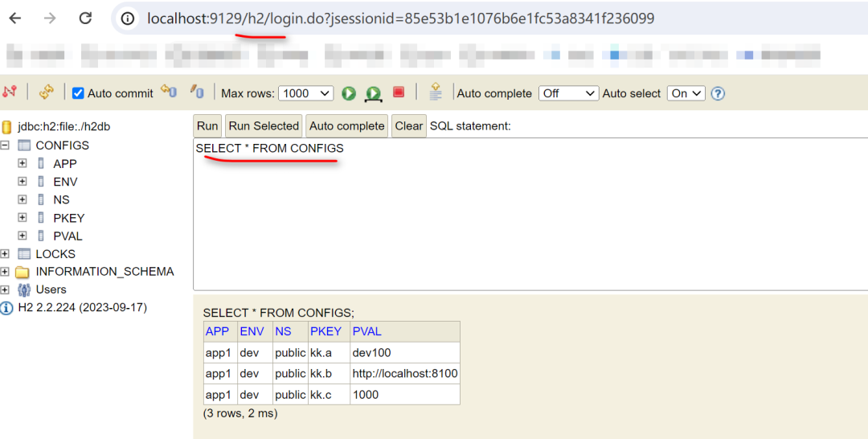Image resolution: width=868 pixels, height=439 pixels.
Task: Collapse the CONFIGS table node
Action: (5, 145)
